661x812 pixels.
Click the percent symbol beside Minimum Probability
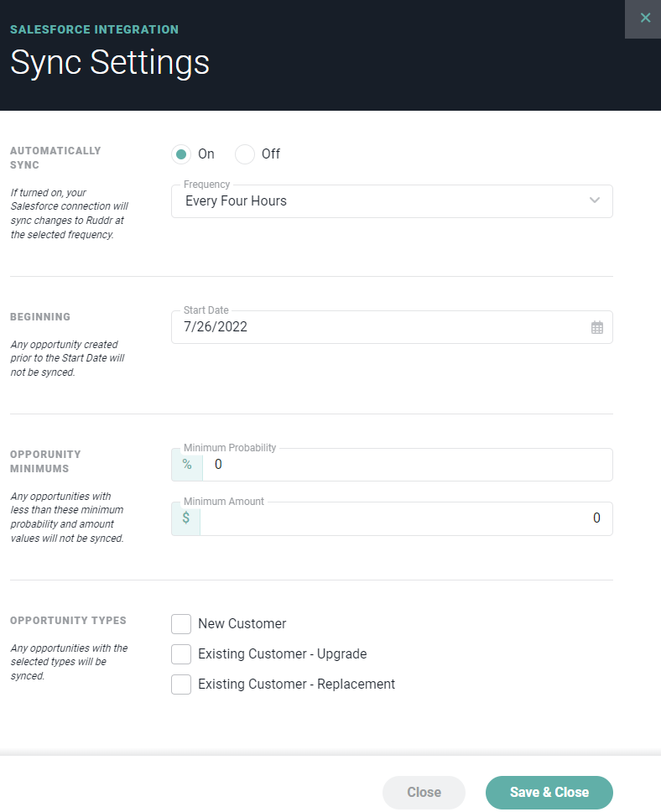coord(187,465)
